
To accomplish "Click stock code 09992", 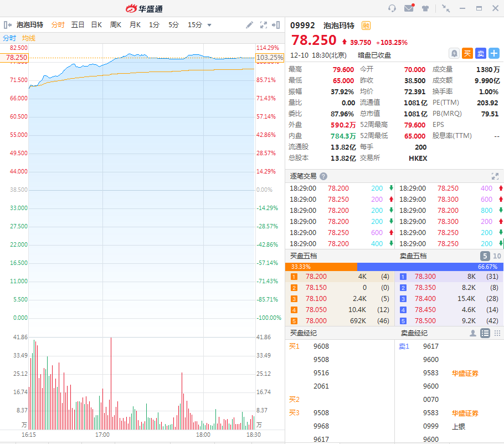I will tap(302, 25).
